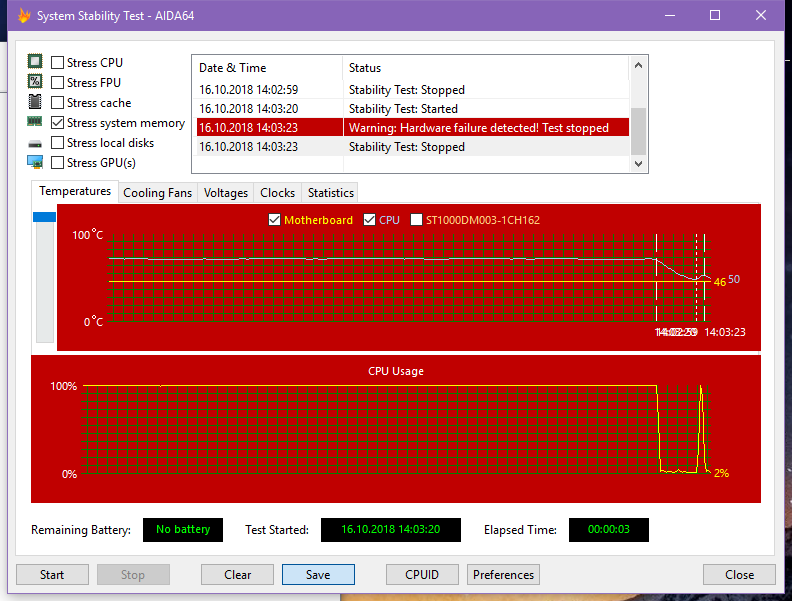This screenshot has width=792, height=601.
Task: Click the log scrollbar down arrow
Action: pos(638,164)
